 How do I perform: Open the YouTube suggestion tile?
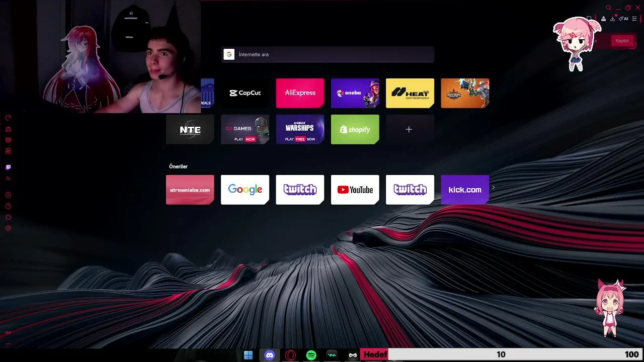point(355,190)
